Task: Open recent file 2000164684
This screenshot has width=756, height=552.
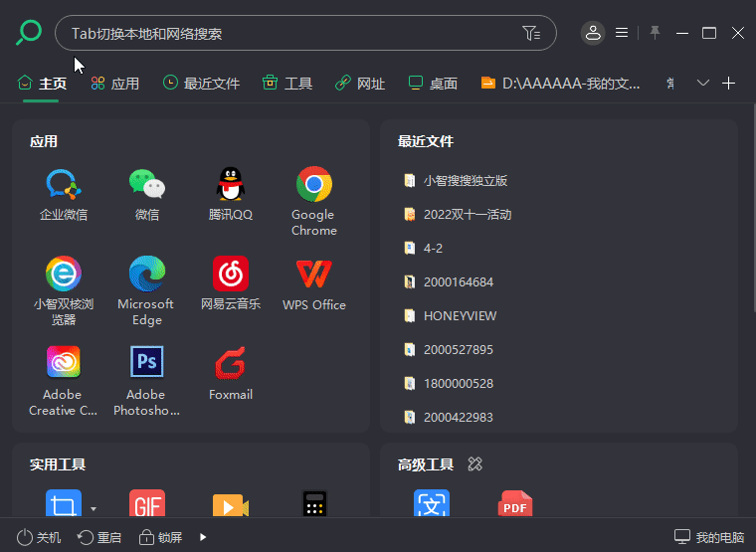Action: click(x=449, y=282)
